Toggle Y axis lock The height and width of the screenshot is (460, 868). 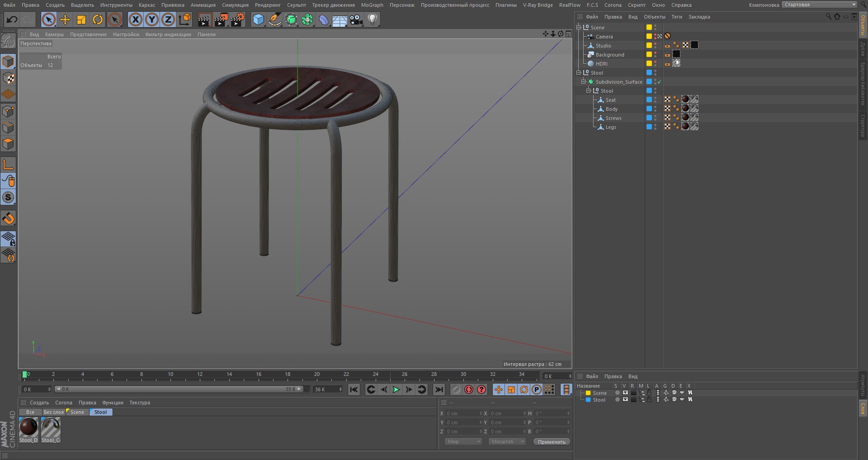[152, 20]
